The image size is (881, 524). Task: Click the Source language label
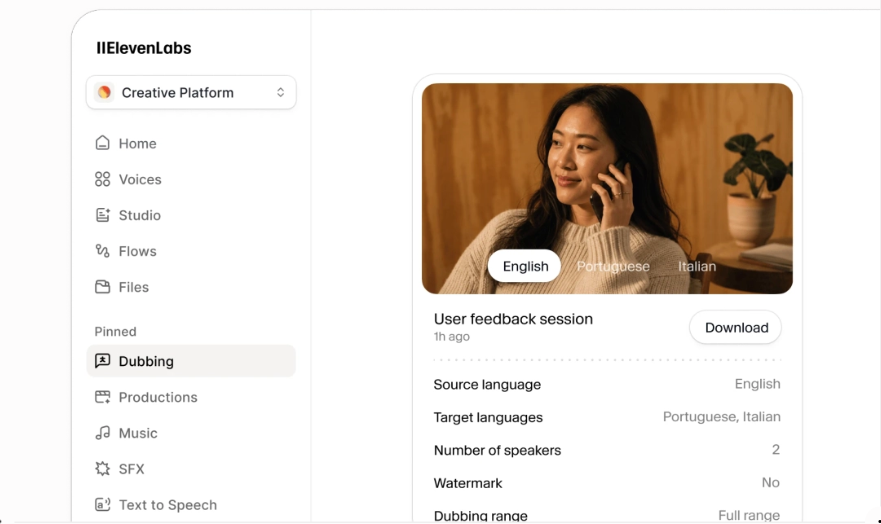(x=487, y=385)
